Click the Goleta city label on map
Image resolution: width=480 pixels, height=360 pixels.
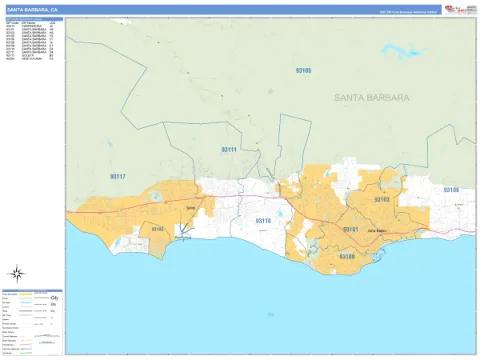pyautogui.click(x=190, y=208)
